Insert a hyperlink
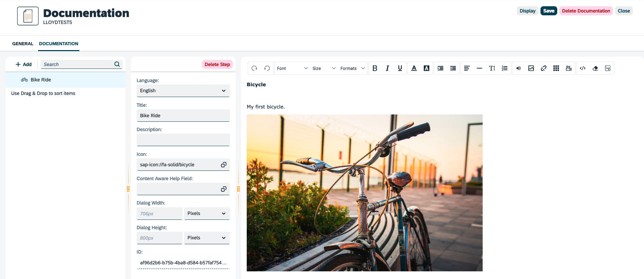 (544, 68)
